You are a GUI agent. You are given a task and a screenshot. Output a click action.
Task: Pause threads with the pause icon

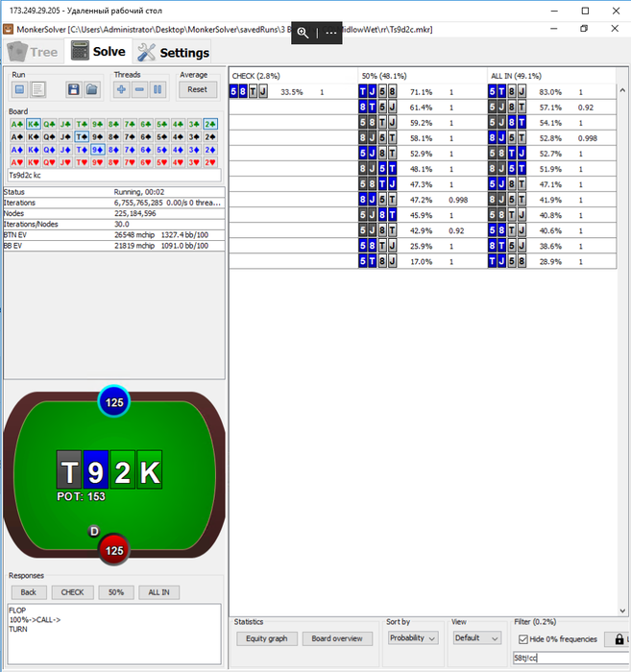(x=158, y=89)
